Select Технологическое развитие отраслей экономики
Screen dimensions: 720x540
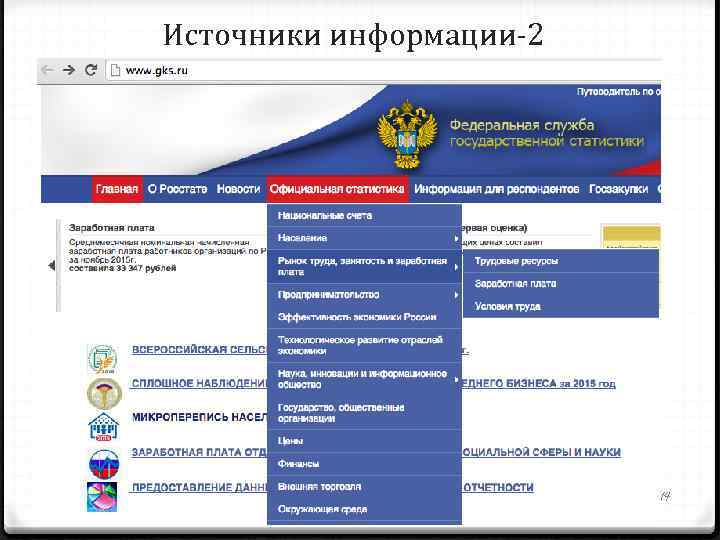click(x=364, y=345)
